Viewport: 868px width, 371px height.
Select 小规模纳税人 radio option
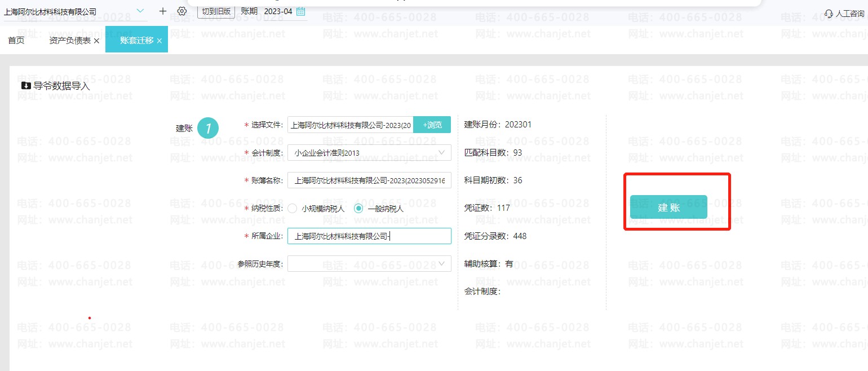click(293, 209)
